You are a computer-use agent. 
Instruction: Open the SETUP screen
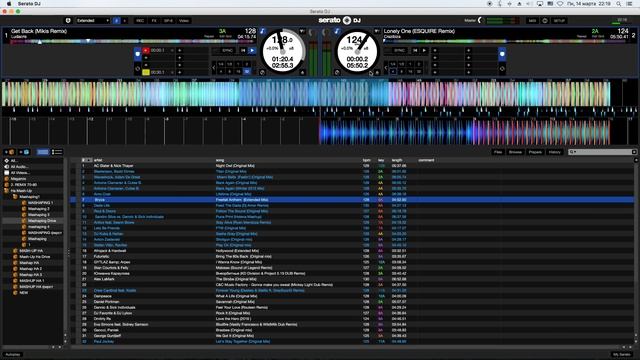pyautogui.click(x=559, y=20)
